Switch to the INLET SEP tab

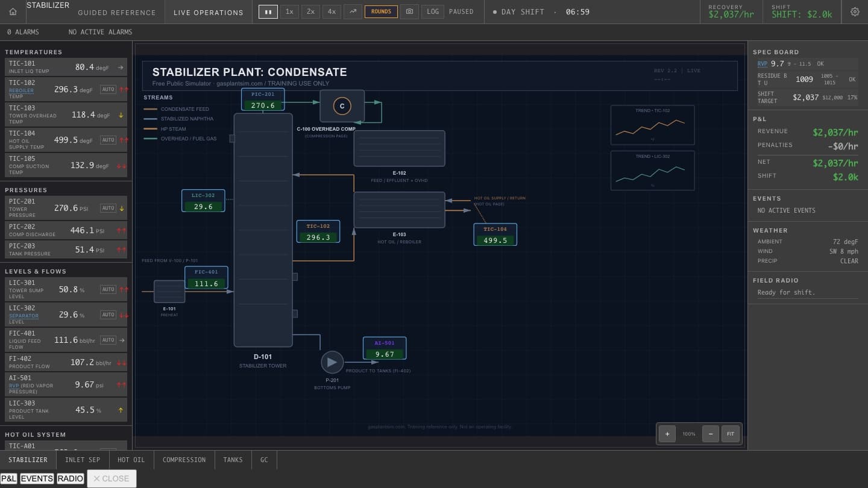pyautogui.click(x=83, y=460)
